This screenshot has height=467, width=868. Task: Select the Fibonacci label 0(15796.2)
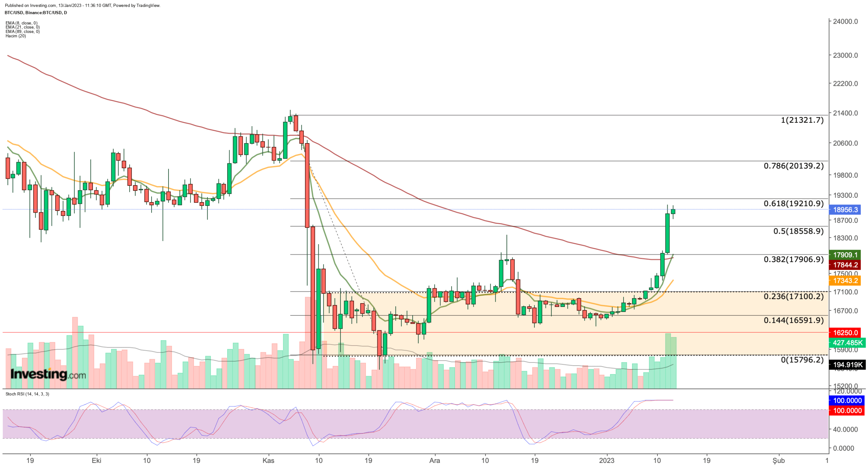(x=802, y=359)
